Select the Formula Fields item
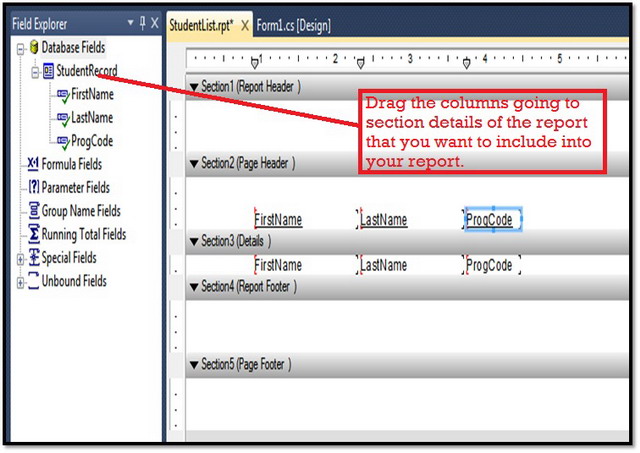 click(x=72, y=164)
